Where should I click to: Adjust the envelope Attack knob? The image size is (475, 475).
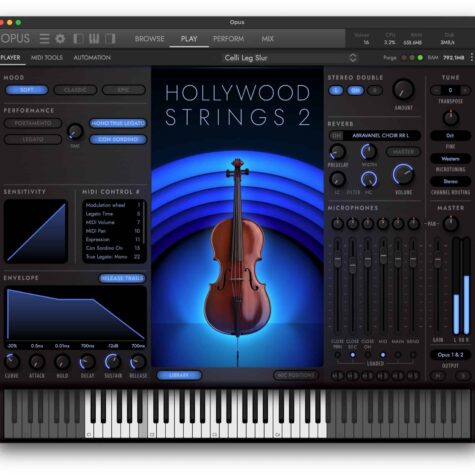tap(37, 362)
